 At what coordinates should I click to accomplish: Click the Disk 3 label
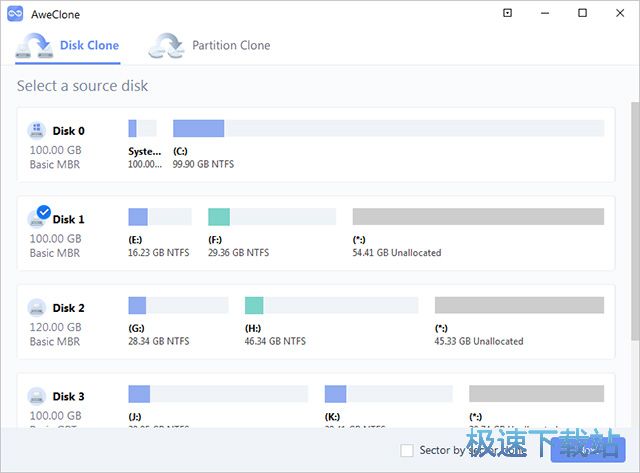[69, 397]
